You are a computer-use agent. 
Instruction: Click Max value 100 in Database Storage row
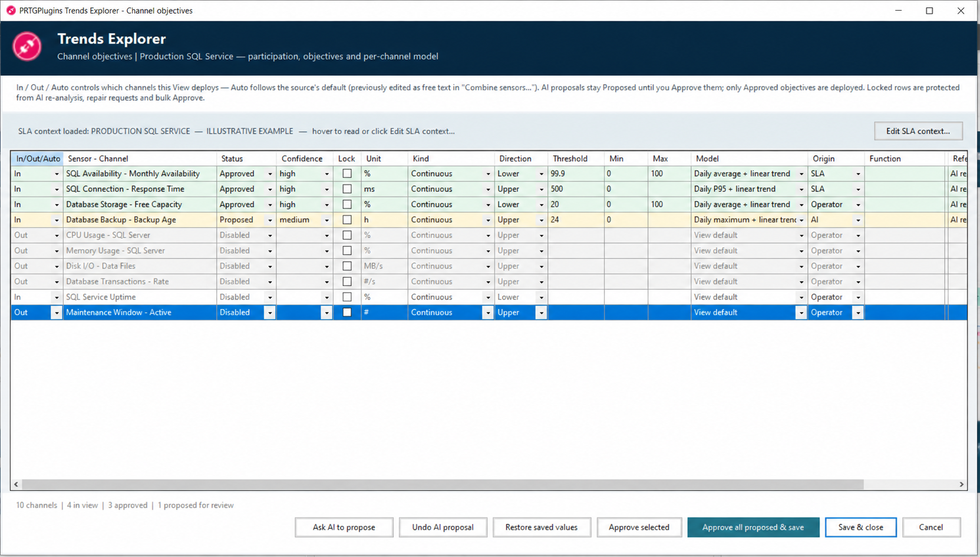(669, 204)
